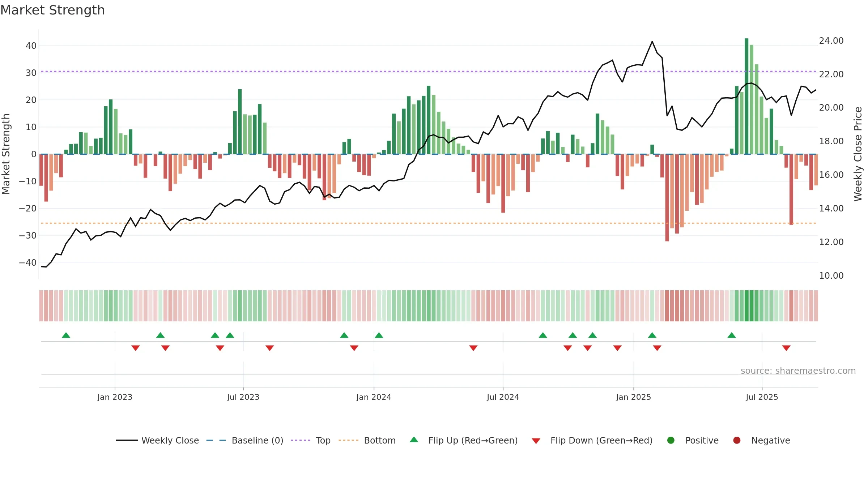Viewport: 868px width, 488px height.
Task: Click the 24.00 price axis label
Action: 831,41
